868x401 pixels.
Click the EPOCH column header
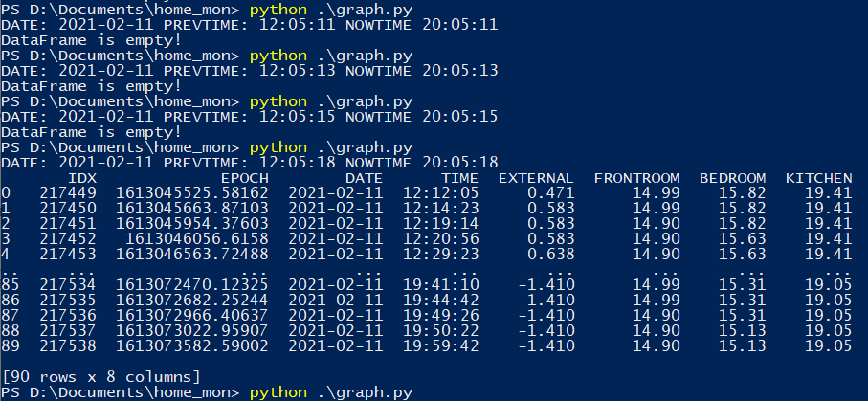tap(245, 178)
